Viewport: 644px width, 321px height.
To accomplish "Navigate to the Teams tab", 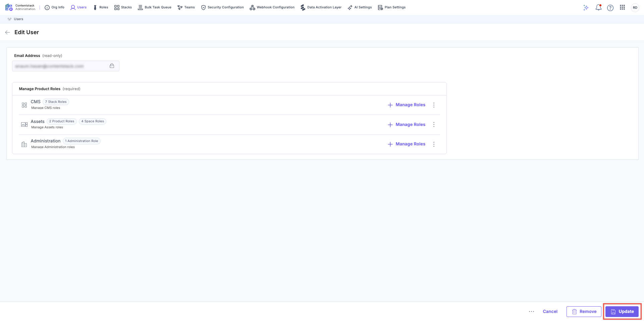I will coord(186,7).
